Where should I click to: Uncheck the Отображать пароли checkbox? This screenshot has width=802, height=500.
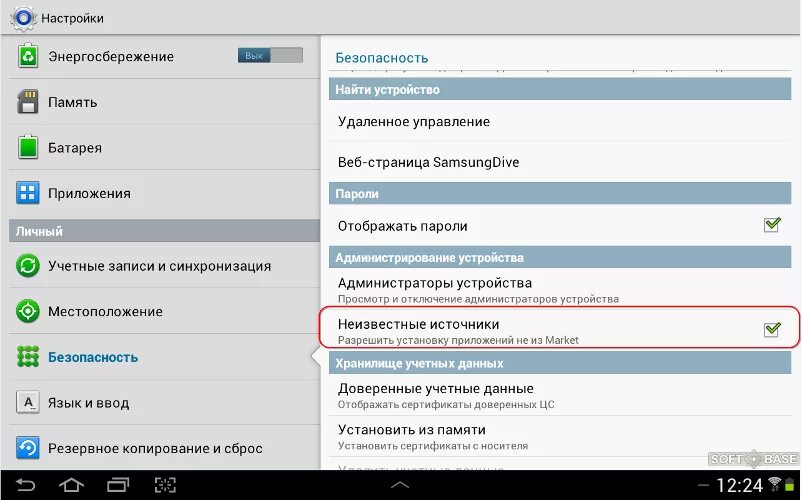pyautogui.click(x=772, y=224)
